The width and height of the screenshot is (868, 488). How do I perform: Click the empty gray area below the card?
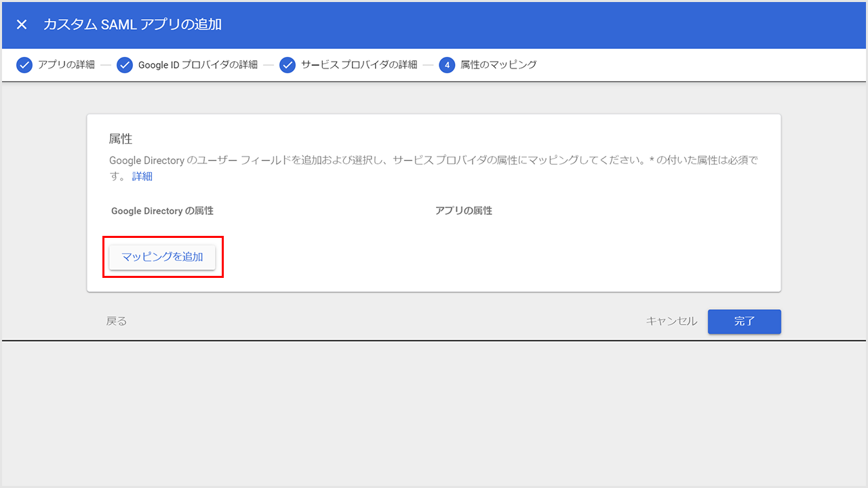coord(434,413)
